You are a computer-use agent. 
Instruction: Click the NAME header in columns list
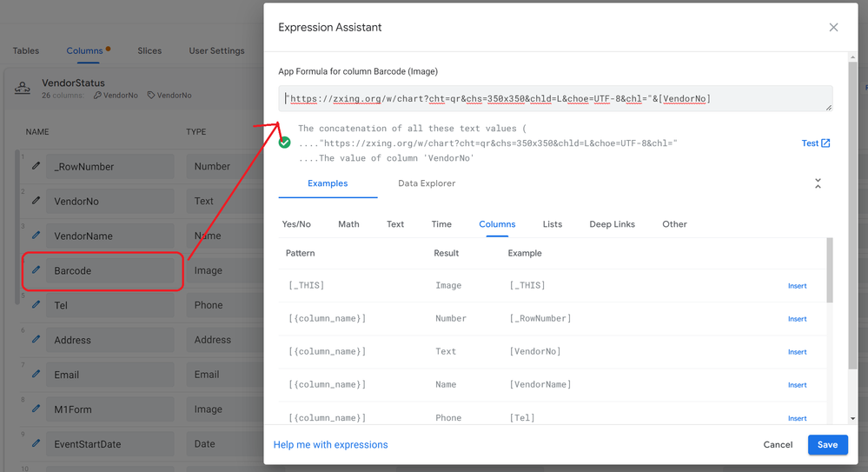[x=37, y=132]
